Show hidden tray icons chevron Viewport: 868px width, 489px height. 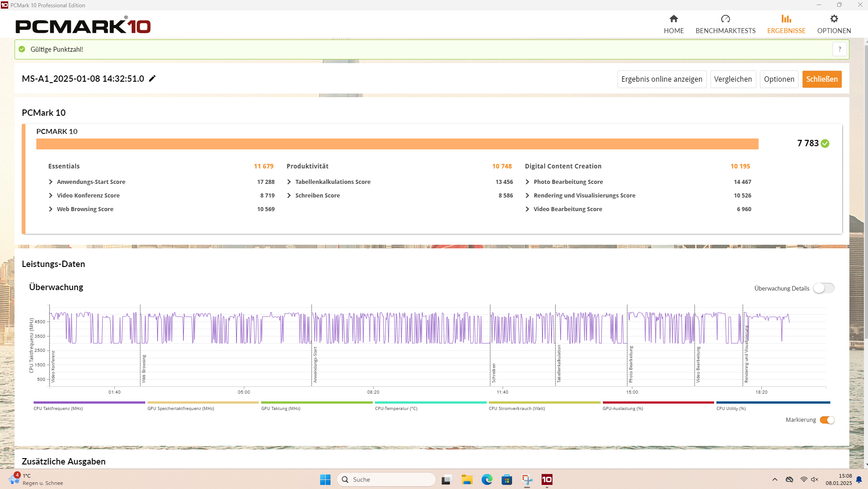click(775, 479)
